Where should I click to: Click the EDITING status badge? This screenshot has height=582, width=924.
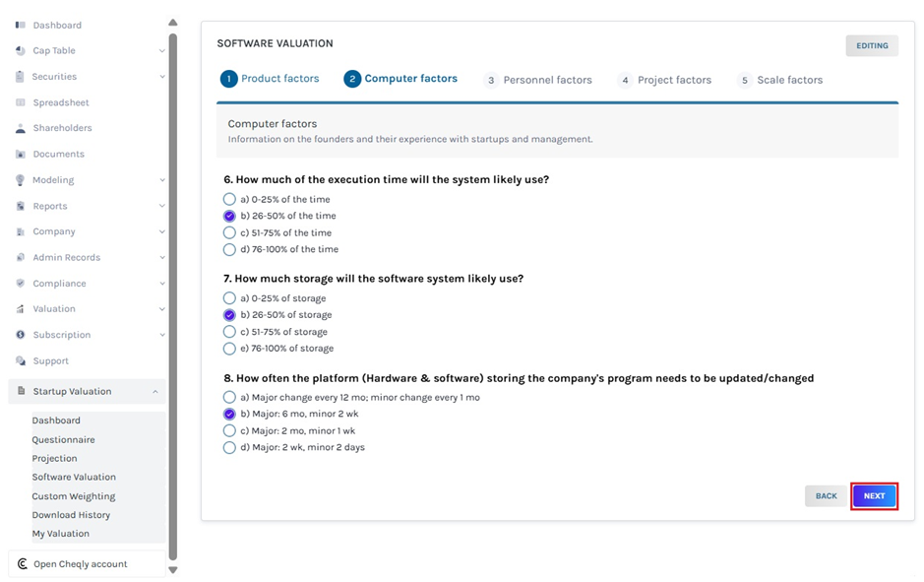click(x=871, y=45)
